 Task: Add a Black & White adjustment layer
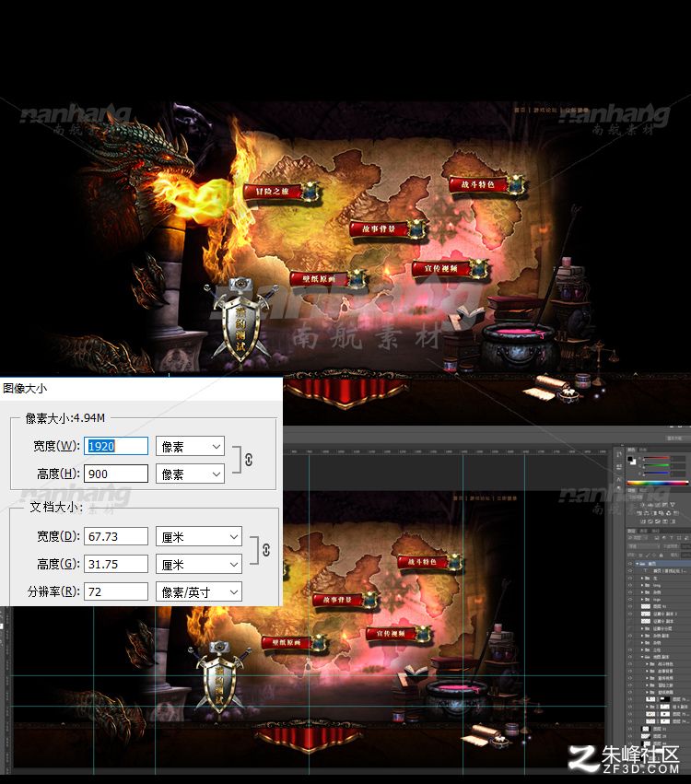point(654,513)
